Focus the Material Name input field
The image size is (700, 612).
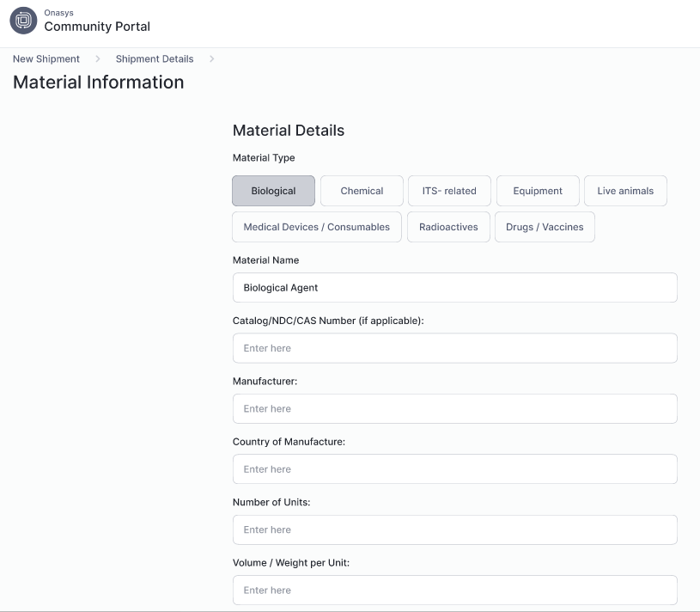coord(455,288)
